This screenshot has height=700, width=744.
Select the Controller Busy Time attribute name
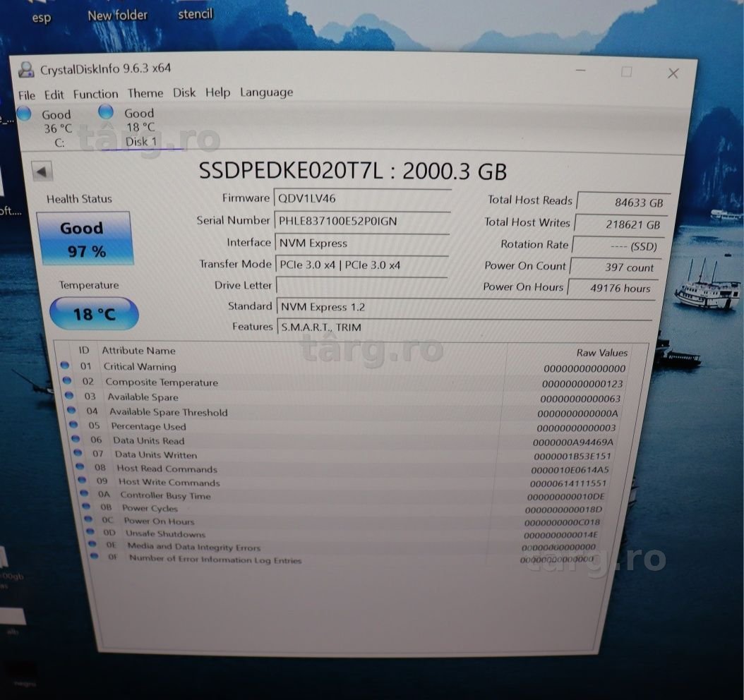pyautogui.click(x=165, y=495)
